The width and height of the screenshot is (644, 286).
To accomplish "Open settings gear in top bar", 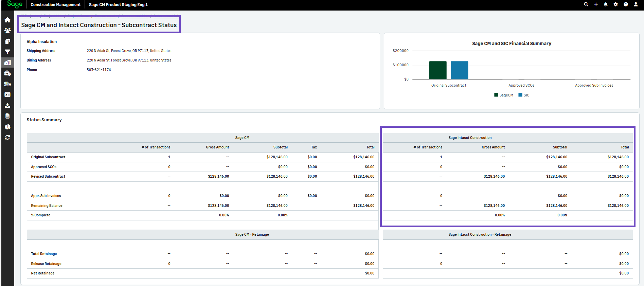I will [615, 4].
